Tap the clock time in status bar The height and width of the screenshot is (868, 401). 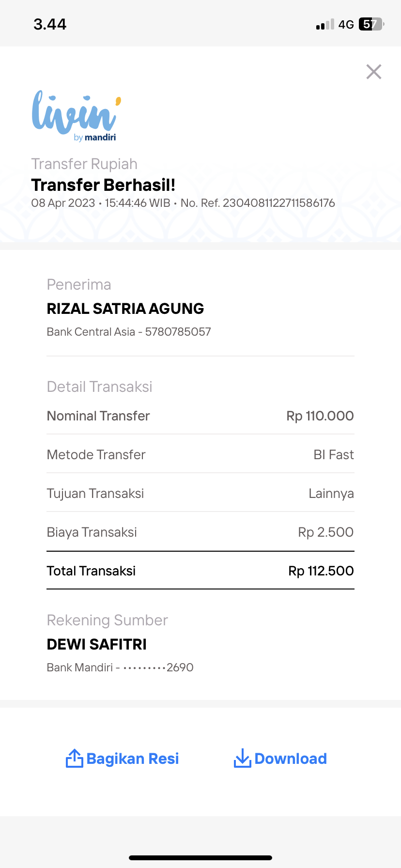point(50,24)
